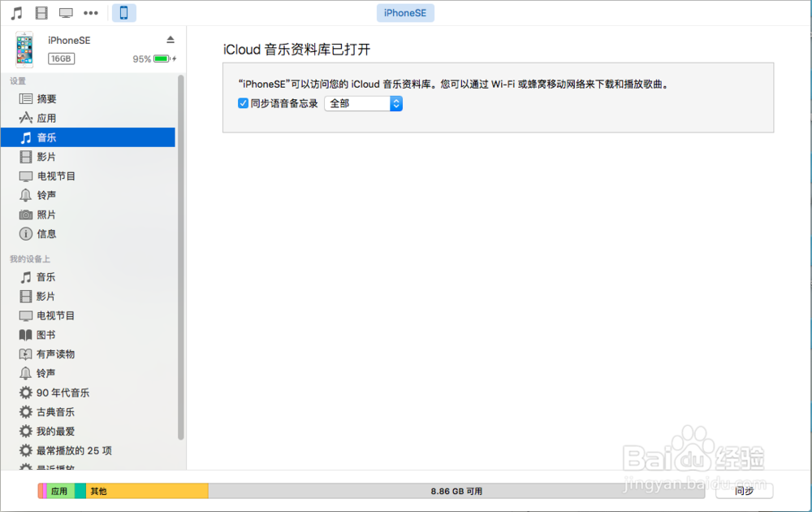Click the 同步 button
The width and height of the screenshot is (812, 512).
coord(744,491)
